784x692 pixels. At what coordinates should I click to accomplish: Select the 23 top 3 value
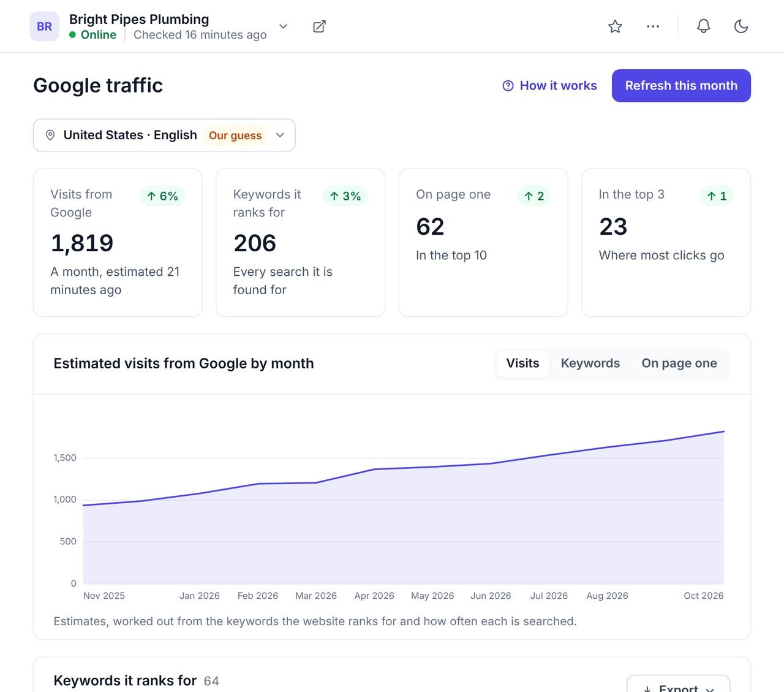pos(613,227)
